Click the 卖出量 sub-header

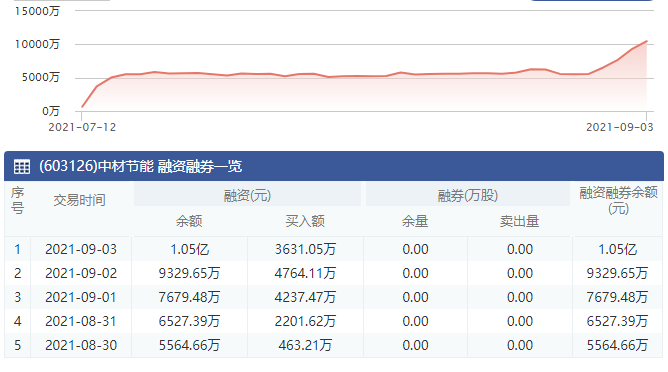coord(519,221)
